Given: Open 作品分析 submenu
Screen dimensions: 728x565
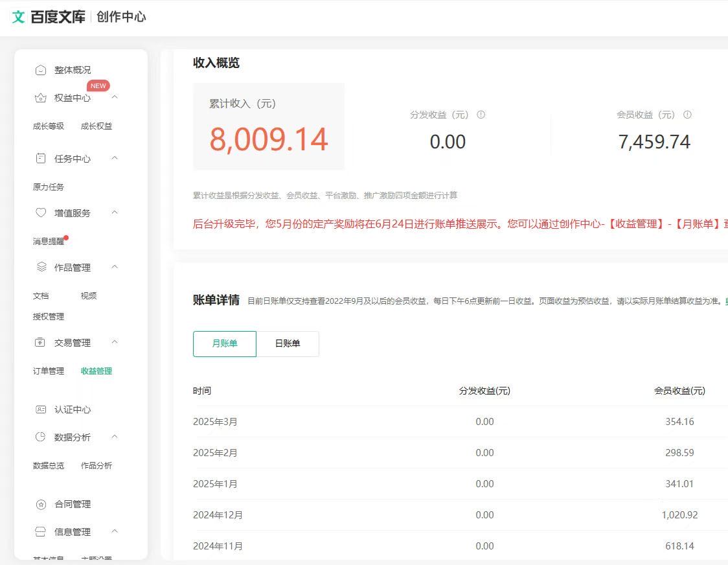Looking at the screenshot, I should pyautogui.click(x=96, y=466).
